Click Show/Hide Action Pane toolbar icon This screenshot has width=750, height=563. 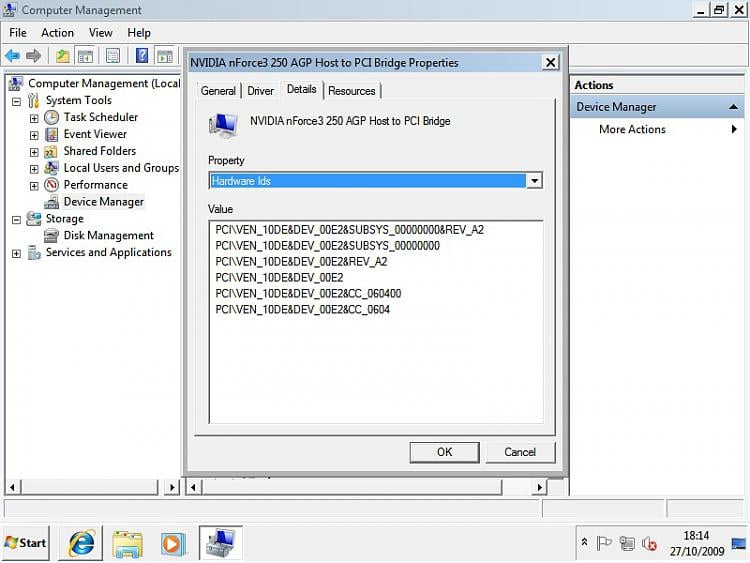(165, 56)
